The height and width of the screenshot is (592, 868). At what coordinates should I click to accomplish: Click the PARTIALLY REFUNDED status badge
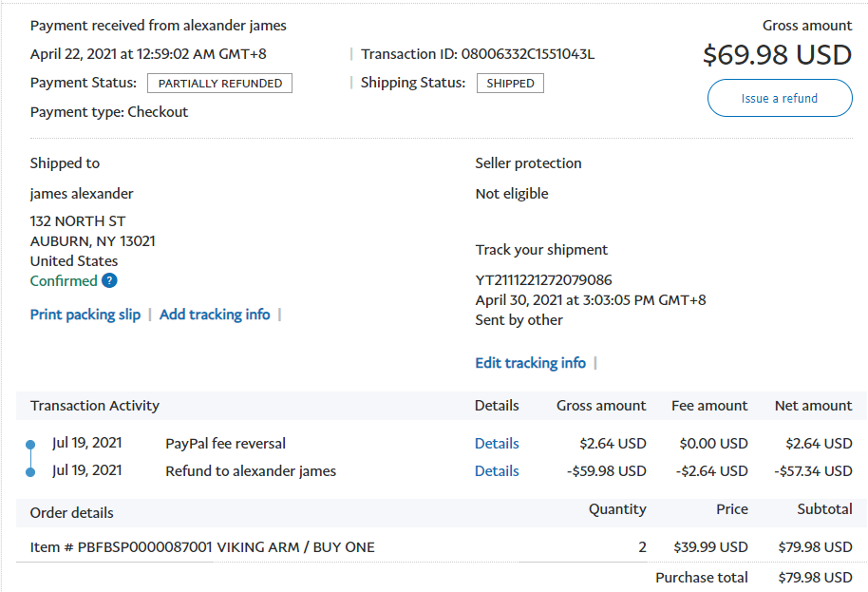219,84
